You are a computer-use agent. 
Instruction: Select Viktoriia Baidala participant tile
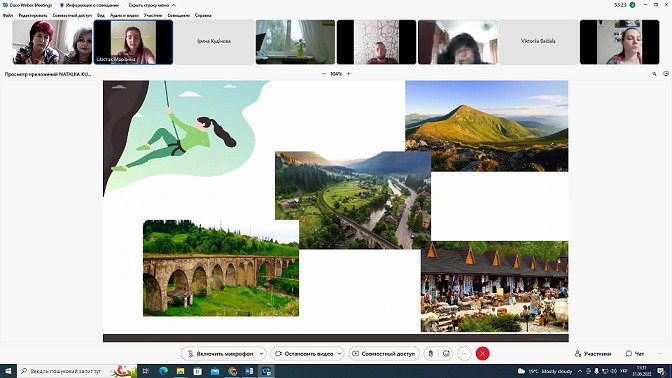538,42
